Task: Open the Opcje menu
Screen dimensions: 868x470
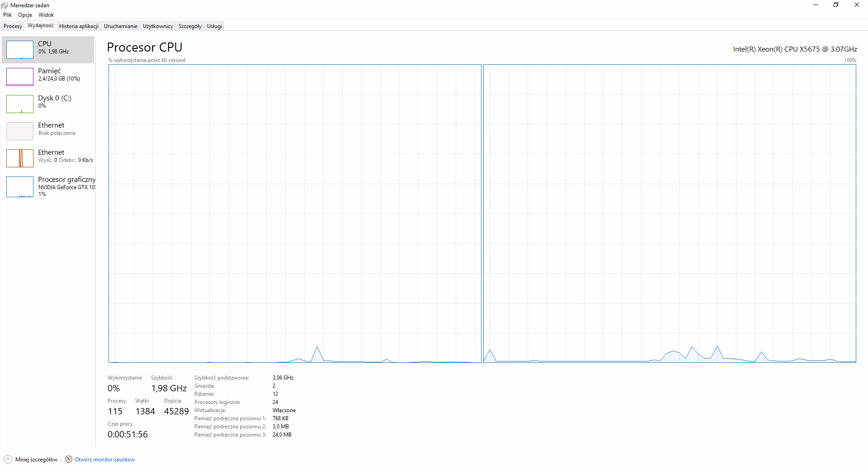Action: 25,15
